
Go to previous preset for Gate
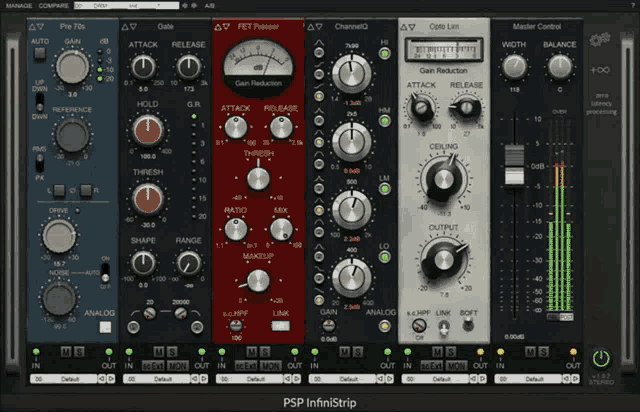click(195, 379)
